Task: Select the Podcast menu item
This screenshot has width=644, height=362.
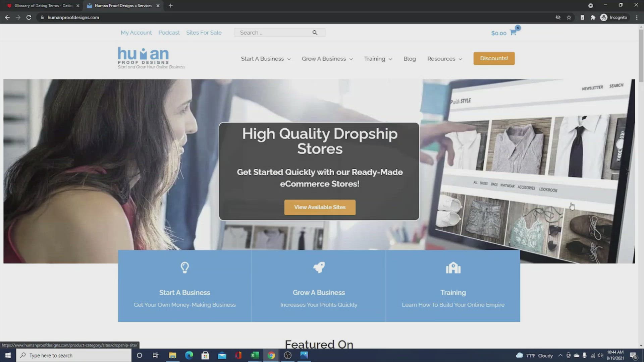Action: (x=169, y=32)
